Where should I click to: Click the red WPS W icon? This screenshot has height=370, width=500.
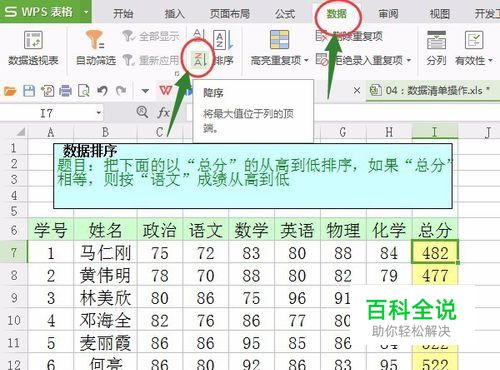166,90
